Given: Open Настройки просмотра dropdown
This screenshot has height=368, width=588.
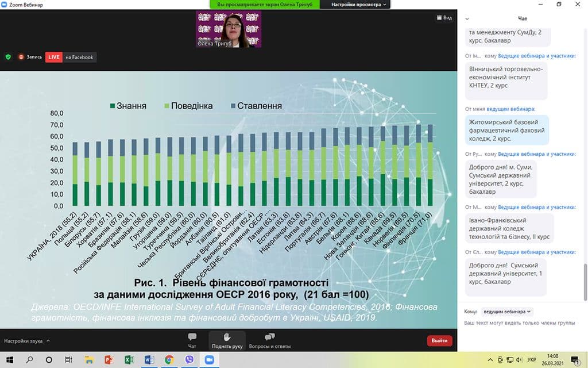Looking at the screenshot, I should pyautogui.click(x=358, y=5).
